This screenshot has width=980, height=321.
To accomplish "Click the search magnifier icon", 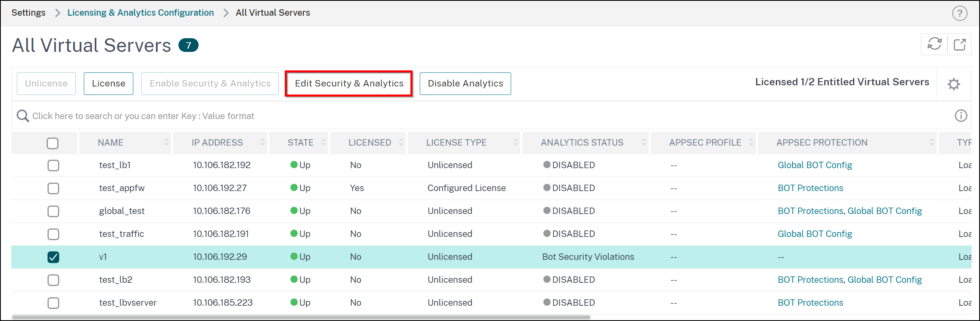I will [x=23, y=116].
